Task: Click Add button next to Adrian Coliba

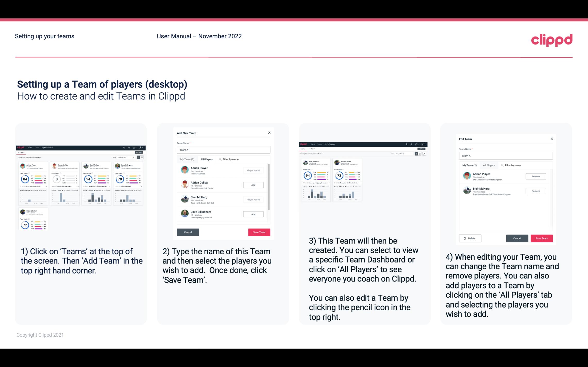Action: [253, 185]
